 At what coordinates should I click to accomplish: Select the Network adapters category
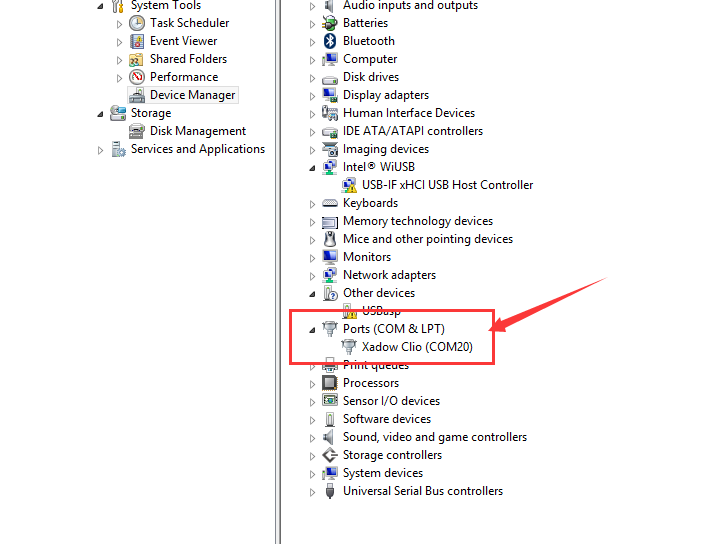coord(389,275)
